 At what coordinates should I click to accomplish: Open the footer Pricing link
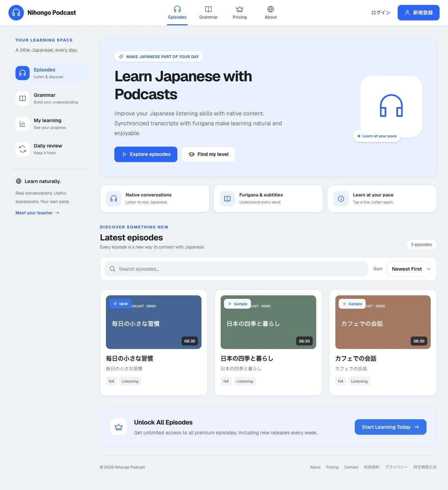(332, 467)
